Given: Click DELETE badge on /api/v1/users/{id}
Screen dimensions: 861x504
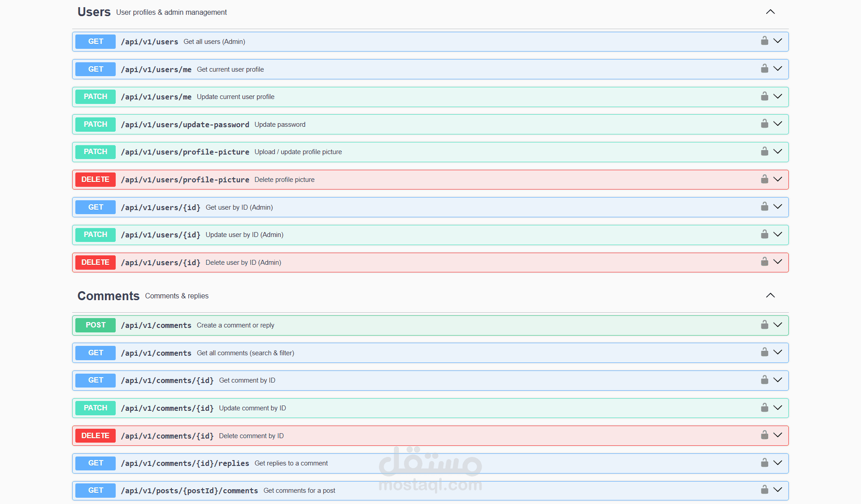Looking at the screenshot, I should (x=96, y=263).
